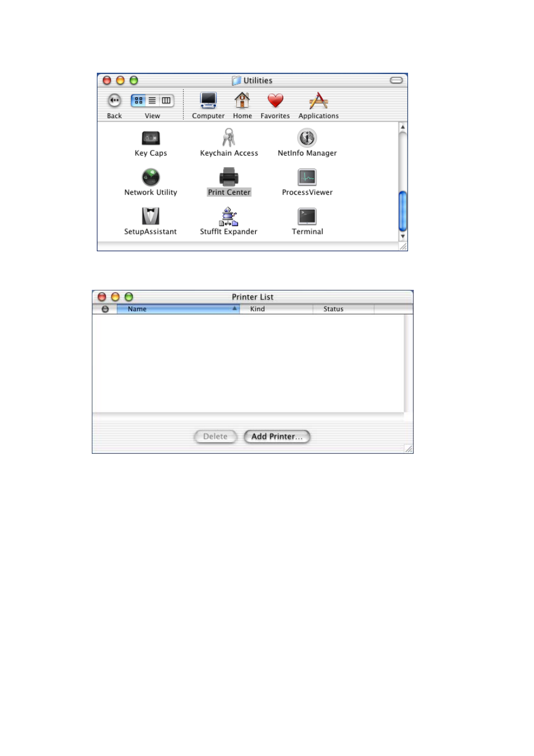Click the scroll down arrow in Utilities
Viewport: 534px width, 756px height.
click(402, 237)
